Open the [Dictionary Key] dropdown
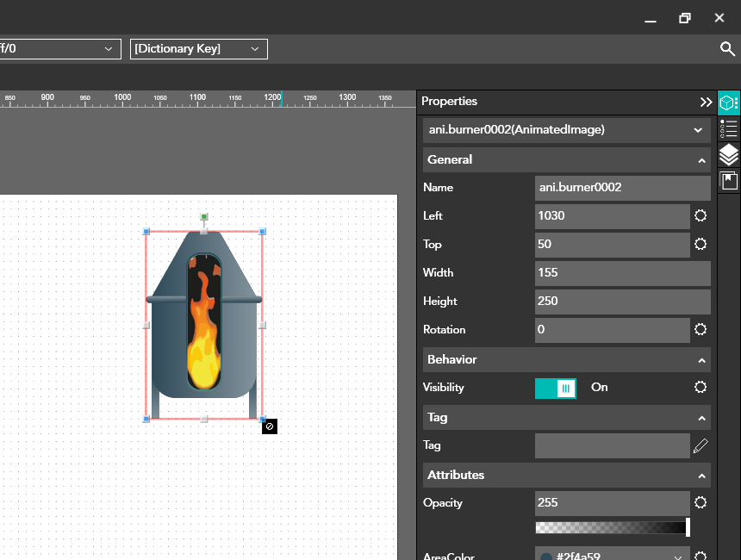Viewport: 741px width, 560px height. 199,49
